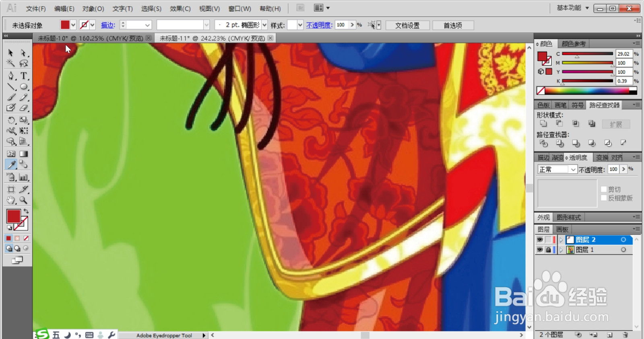Set paint mode to None in toolbox
This screenshot has height=339, width=644.
pyautogui.click(x=26, y=238)
